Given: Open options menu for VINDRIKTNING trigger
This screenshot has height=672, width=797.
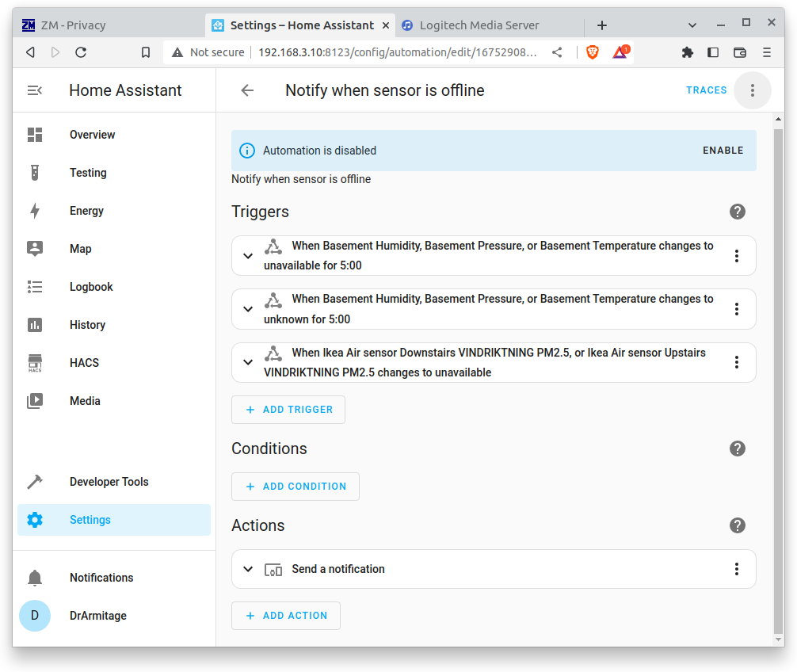Looking at the screenshot, I should (x=737, y=362).
